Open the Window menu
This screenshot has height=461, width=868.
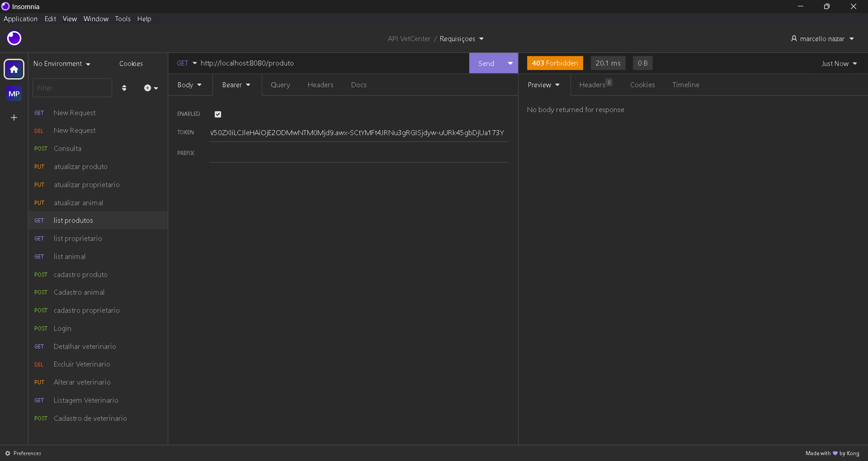96,19
